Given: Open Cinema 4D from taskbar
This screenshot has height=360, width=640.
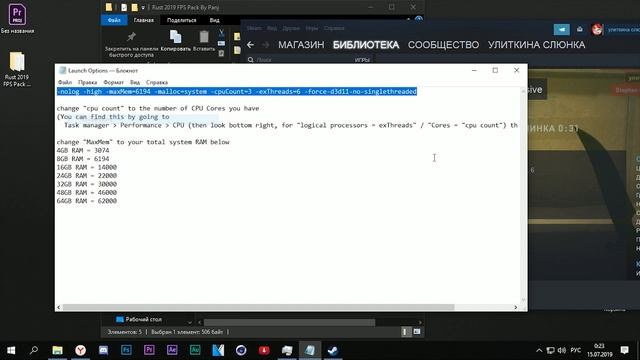Looking at the screenshot, I should [x=241, y=350].
